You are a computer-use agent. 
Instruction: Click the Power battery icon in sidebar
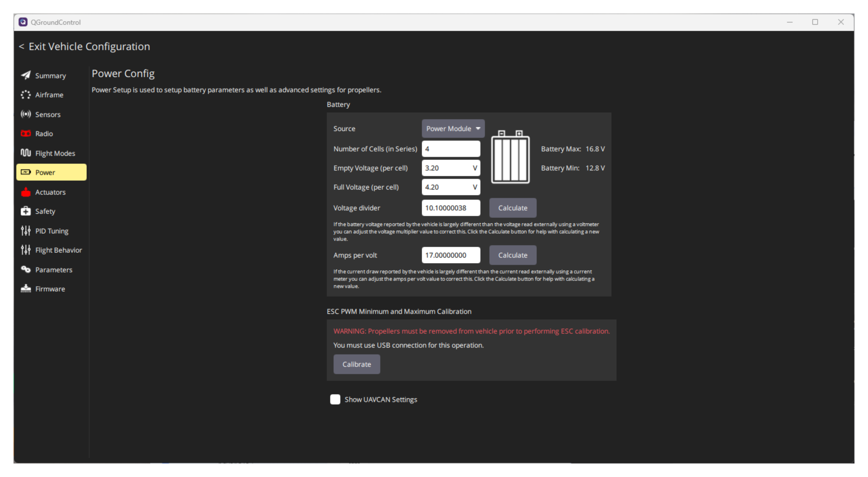click(26, 172)
